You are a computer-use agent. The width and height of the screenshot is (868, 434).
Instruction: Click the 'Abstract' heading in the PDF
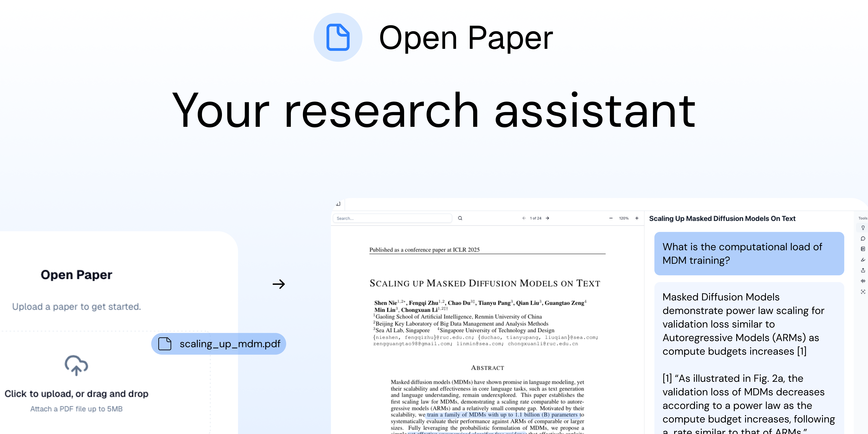(x=488, y=368)
